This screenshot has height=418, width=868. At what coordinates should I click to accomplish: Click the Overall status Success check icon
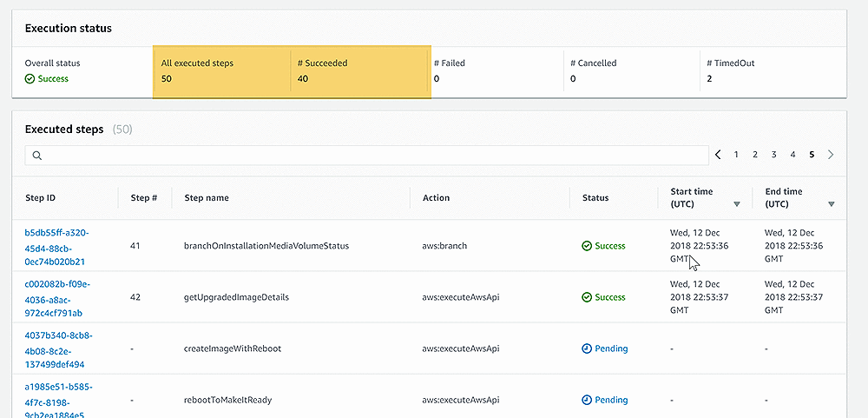pos(30,79)
